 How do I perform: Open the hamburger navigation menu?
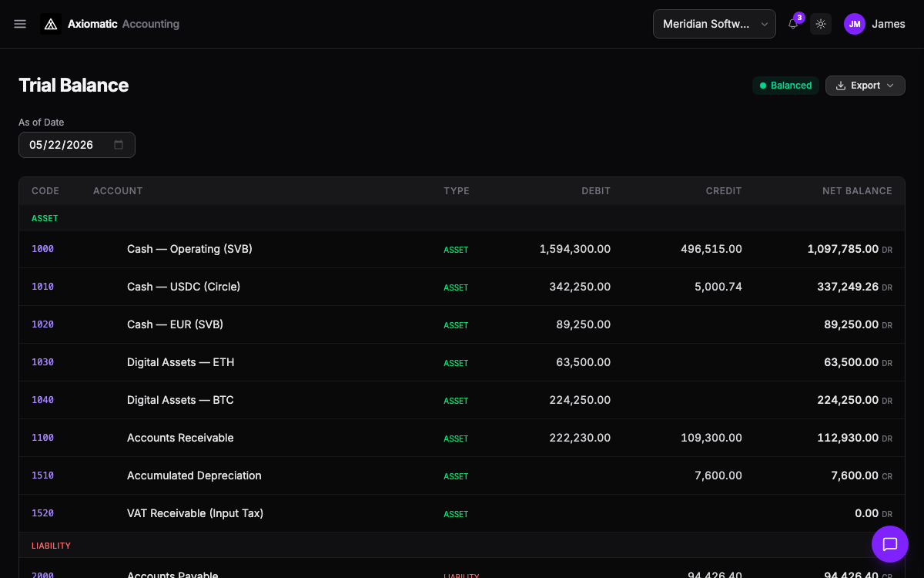pyautogui.click(x=20, y=24)
